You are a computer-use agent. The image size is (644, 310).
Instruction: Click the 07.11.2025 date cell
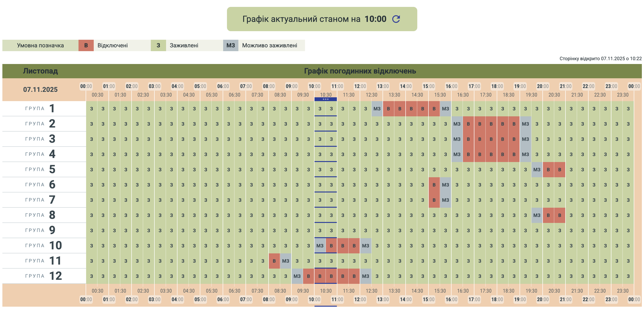[40, 89]
